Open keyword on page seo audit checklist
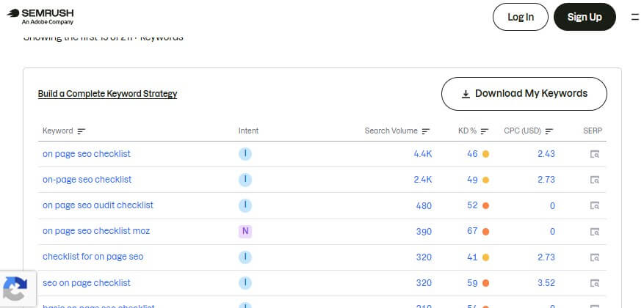This screenshot has height=308, width=644. pyautogui.click(x=98, y=205)
